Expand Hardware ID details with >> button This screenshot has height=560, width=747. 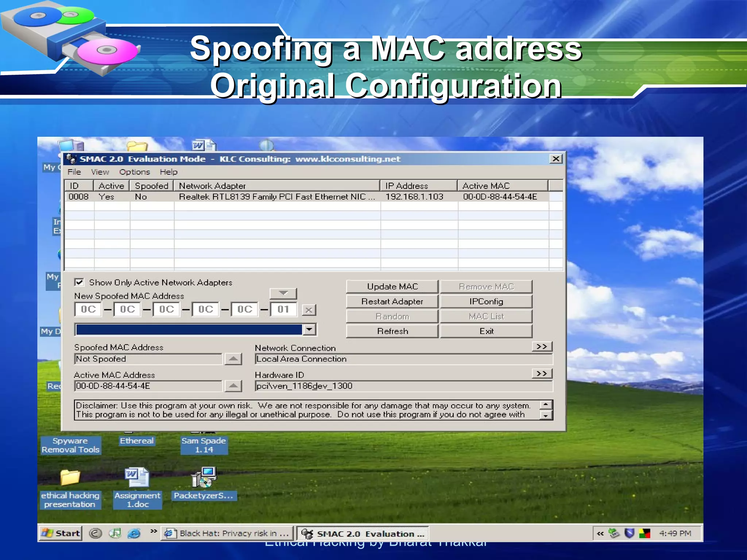(x=542, y=374)
